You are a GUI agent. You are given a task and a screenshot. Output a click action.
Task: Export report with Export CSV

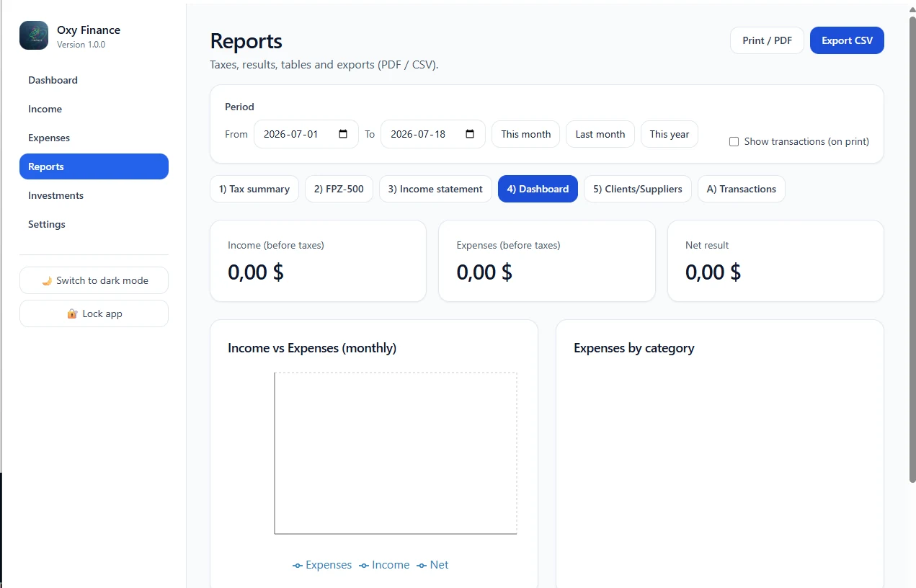pyautogui.click(x=847, y=40)
